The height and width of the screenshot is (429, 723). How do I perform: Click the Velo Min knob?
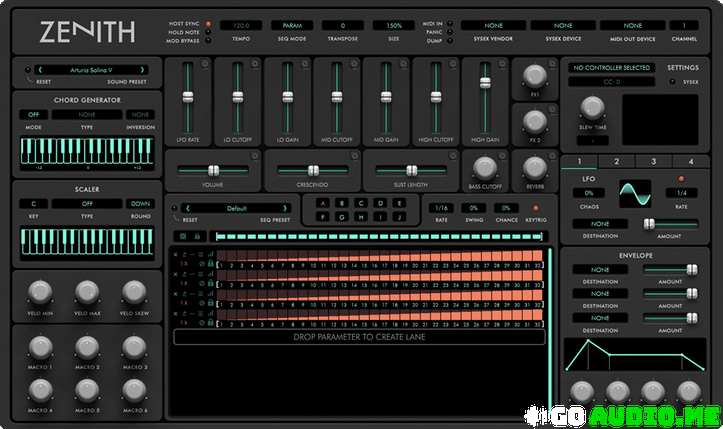click(x=40, y=291)
